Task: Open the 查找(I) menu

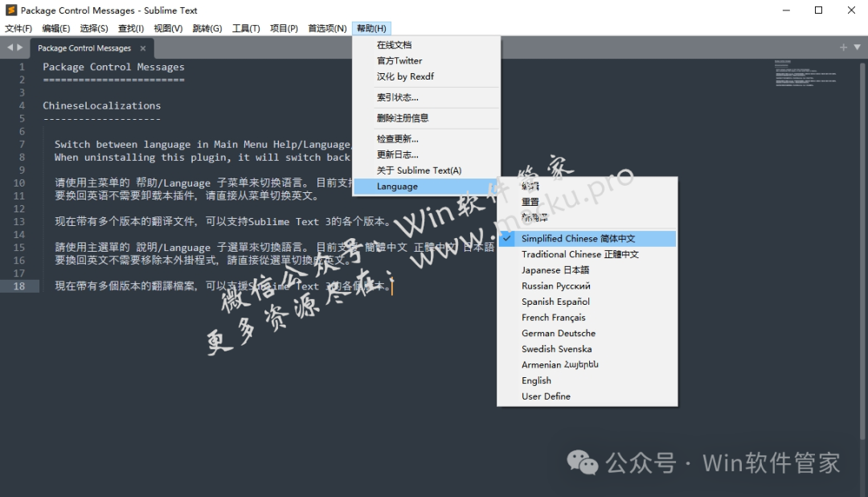Action: coord(131,28)
